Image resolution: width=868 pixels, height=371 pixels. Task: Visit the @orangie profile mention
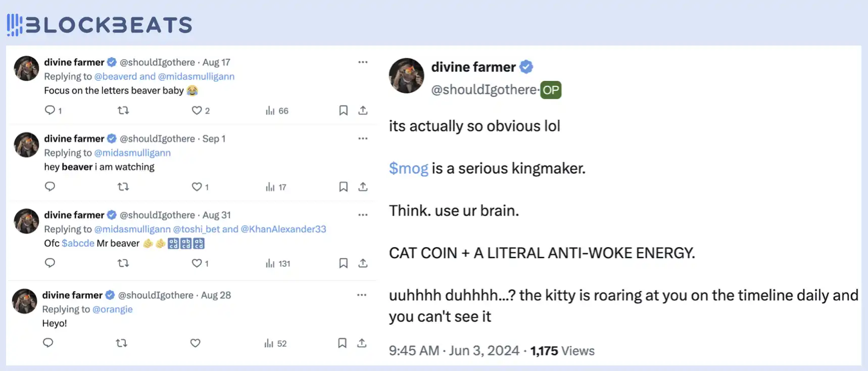pos(112,309)
